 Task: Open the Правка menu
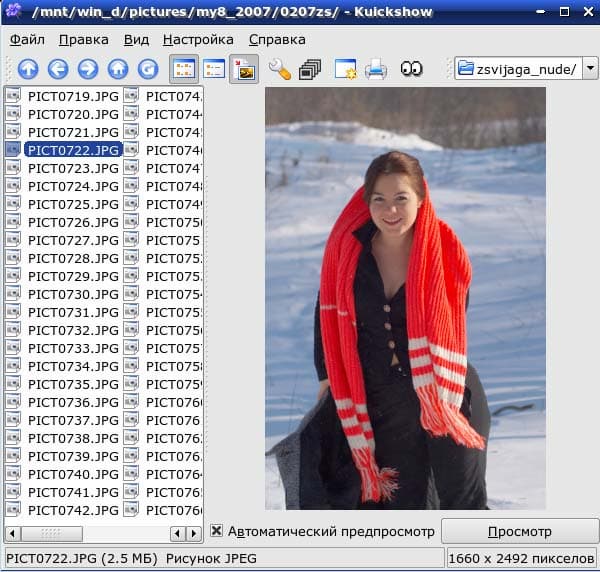[84, 39]
